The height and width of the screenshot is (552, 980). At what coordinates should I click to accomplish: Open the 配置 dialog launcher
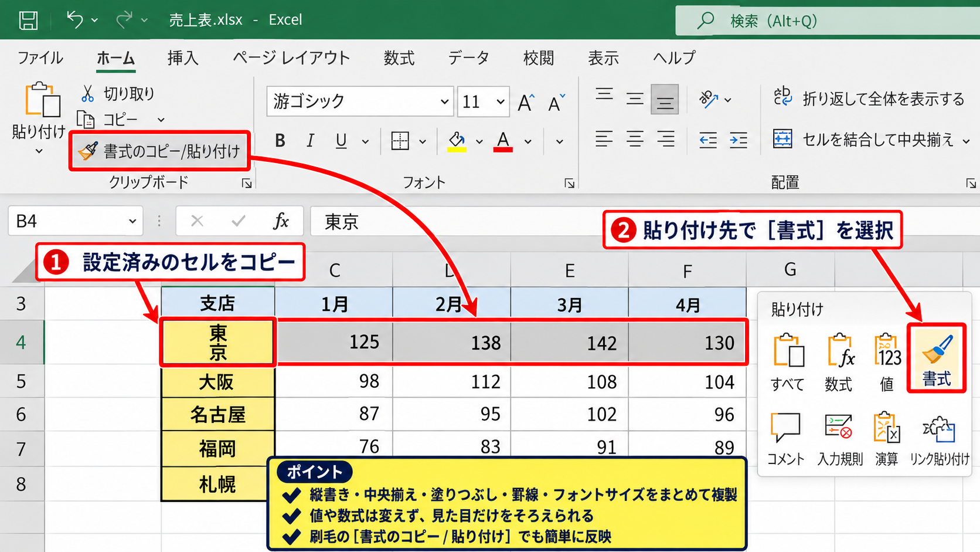tap(971, 184)
